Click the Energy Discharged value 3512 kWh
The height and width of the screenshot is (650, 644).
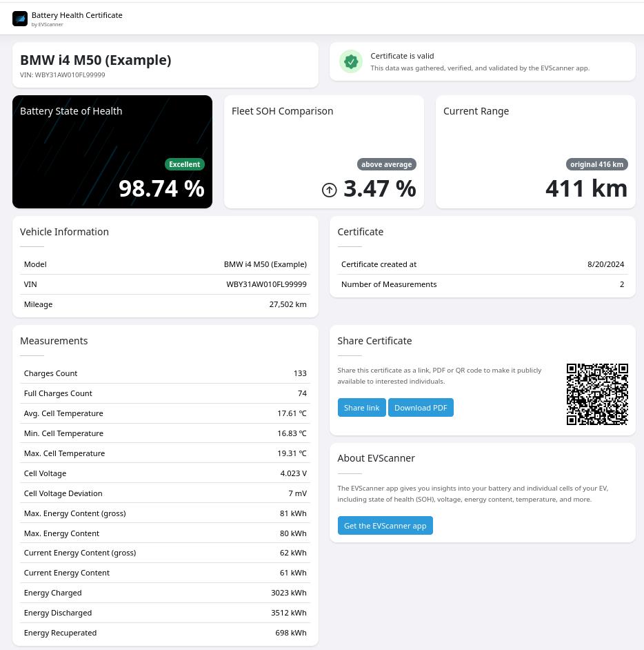[x=289, y=613]
